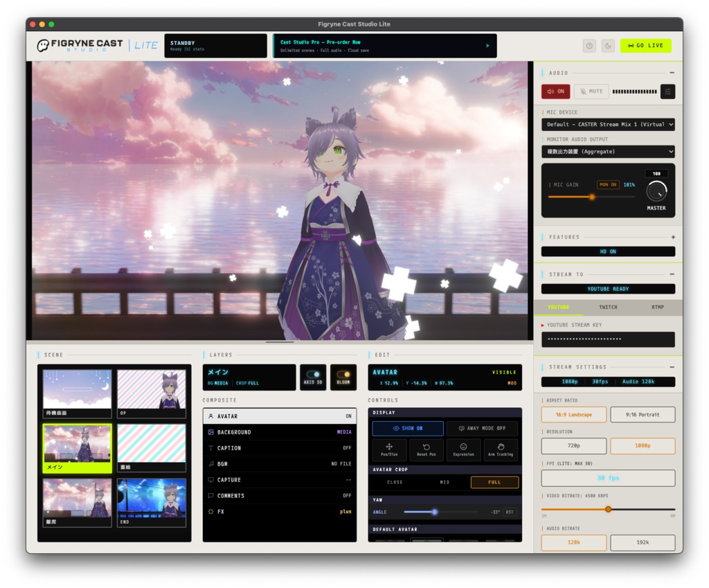Select the CLOSE avatar crop option
The image size is (709, 588).
[395, 482]
